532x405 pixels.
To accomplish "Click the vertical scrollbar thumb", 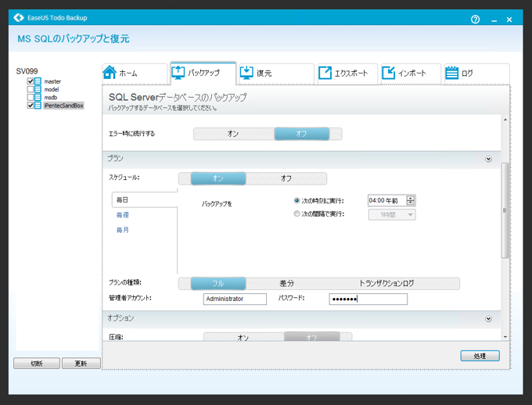I will tap(505, 210).
